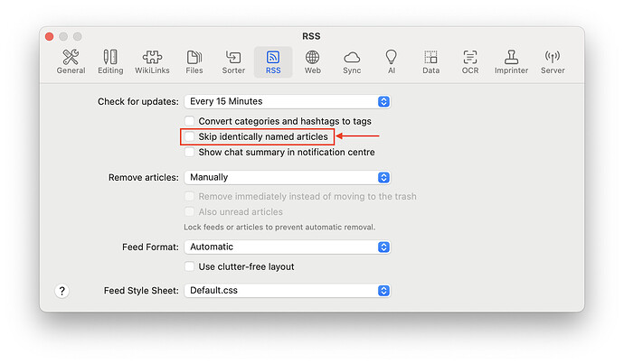Open the Feed Format dropdown
This screenshot has height=364, width=624.
tap(287, 247)
